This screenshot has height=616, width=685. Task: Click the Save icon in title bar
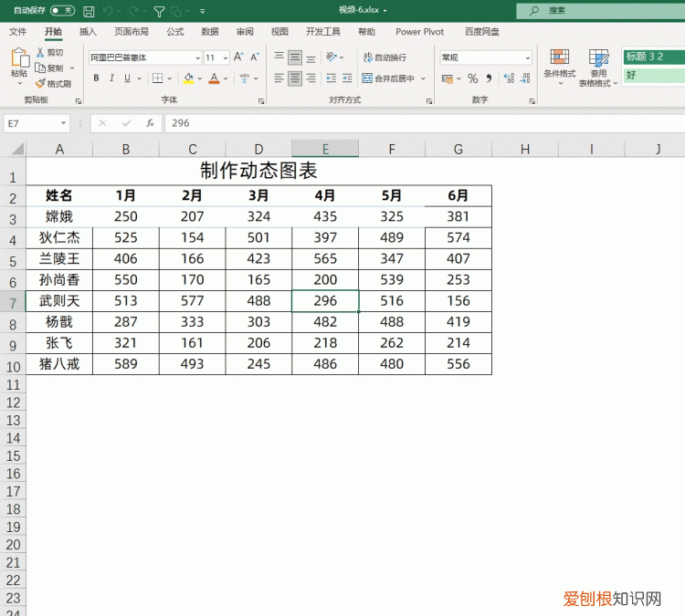(x=89, y=11)
